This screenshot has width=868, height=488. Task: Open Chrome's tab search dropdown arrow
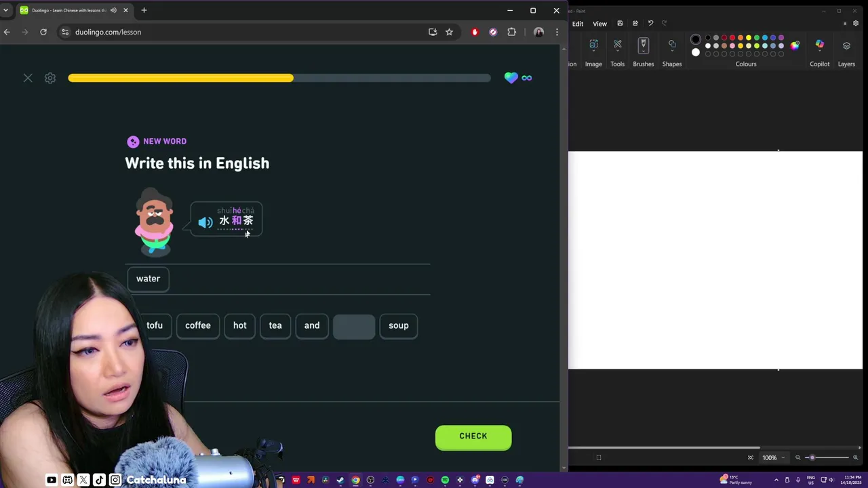tap(6, 10)
